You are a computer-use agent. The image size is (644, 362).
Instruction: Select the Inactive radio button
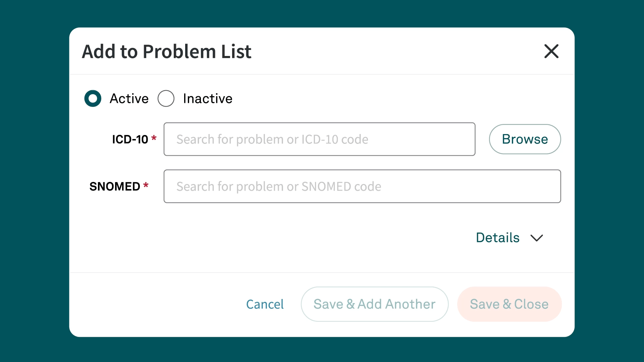166,99
